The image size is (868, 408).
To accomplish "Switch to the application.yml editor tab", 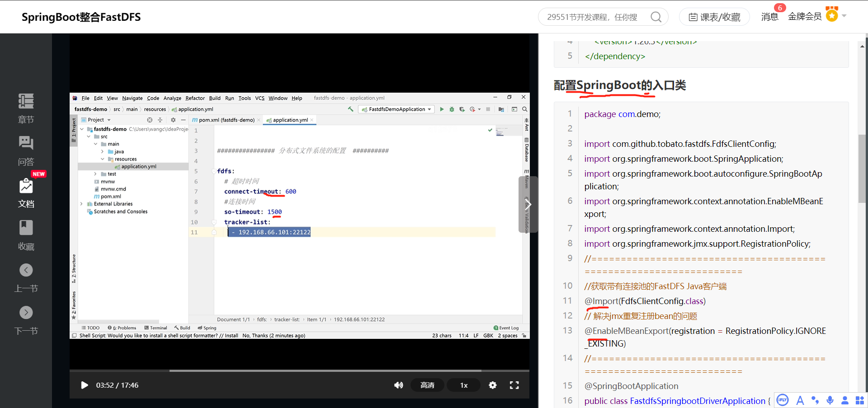I will pos(290,120).
